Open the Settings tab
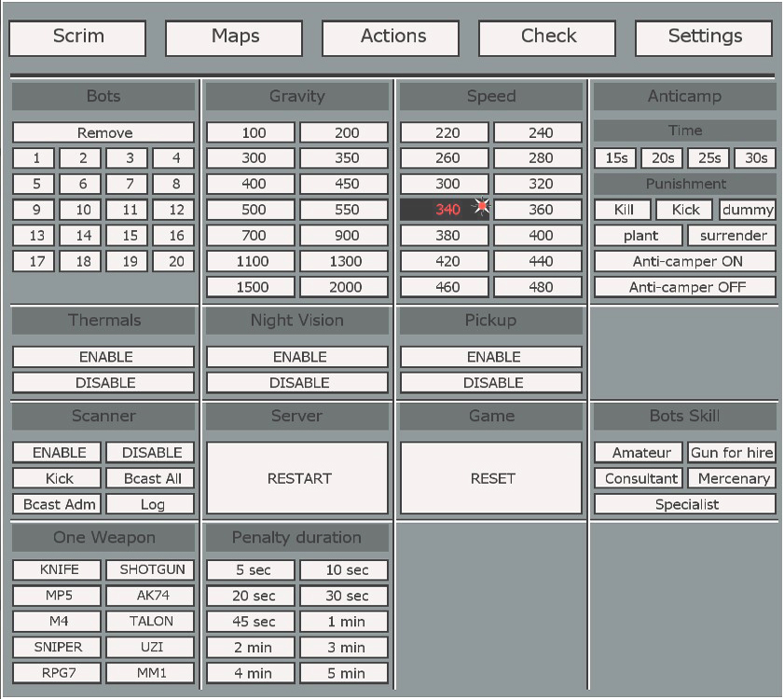 (x=704, y=37)
